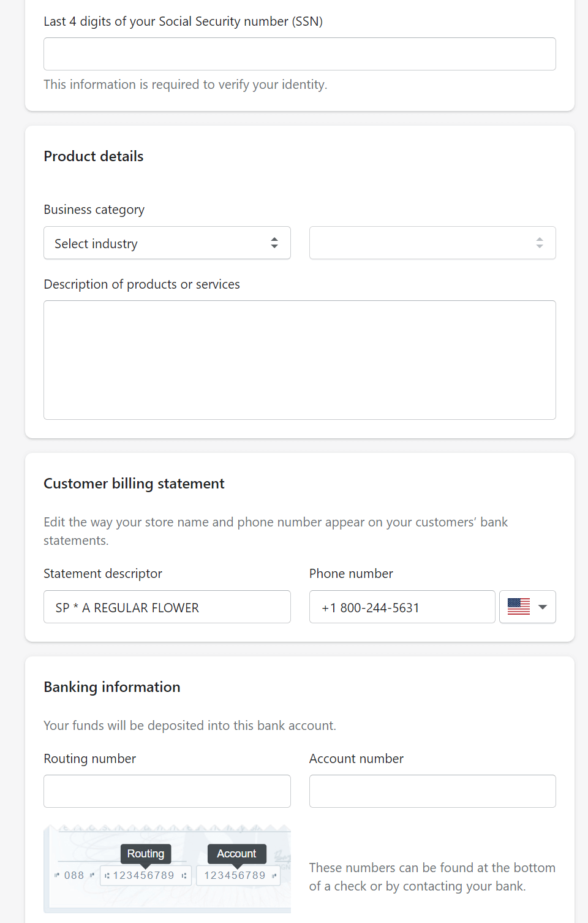
Task: Open the empty business subcategory dropdown
Action: click(432, 243)
